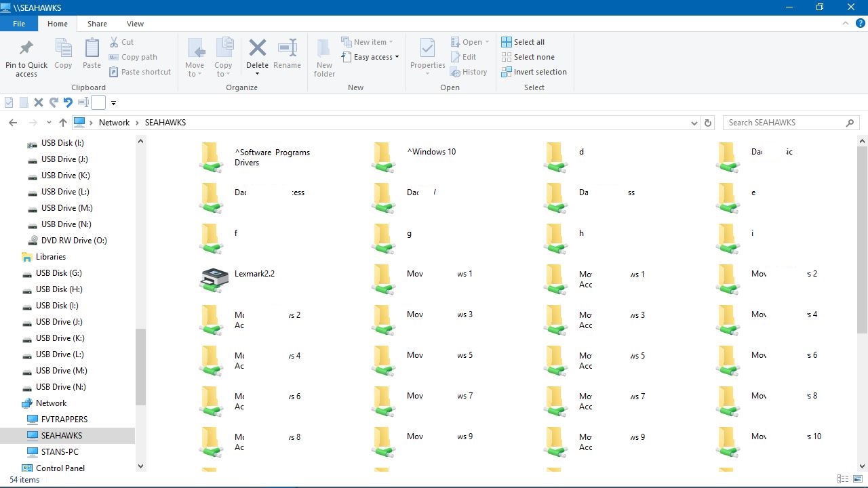868x488 pixels.
Task: Open the File tab
Action: 19,24
